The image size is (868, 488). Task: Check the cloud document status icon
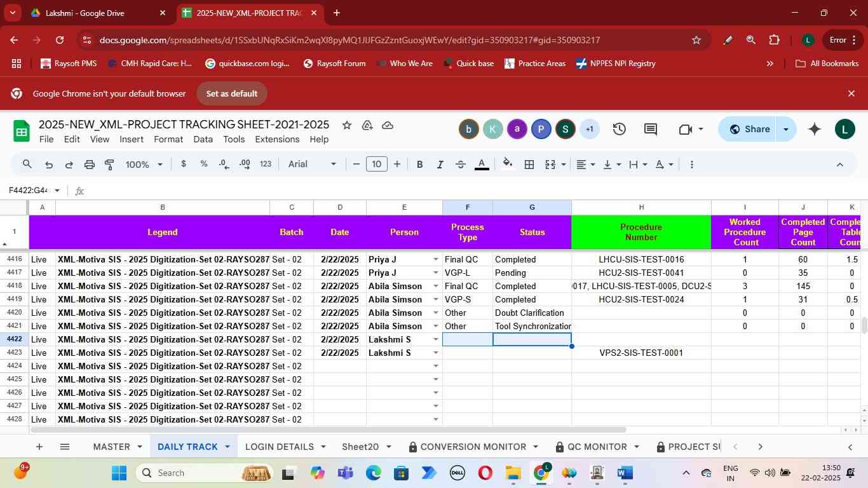[x=388, y=125]
